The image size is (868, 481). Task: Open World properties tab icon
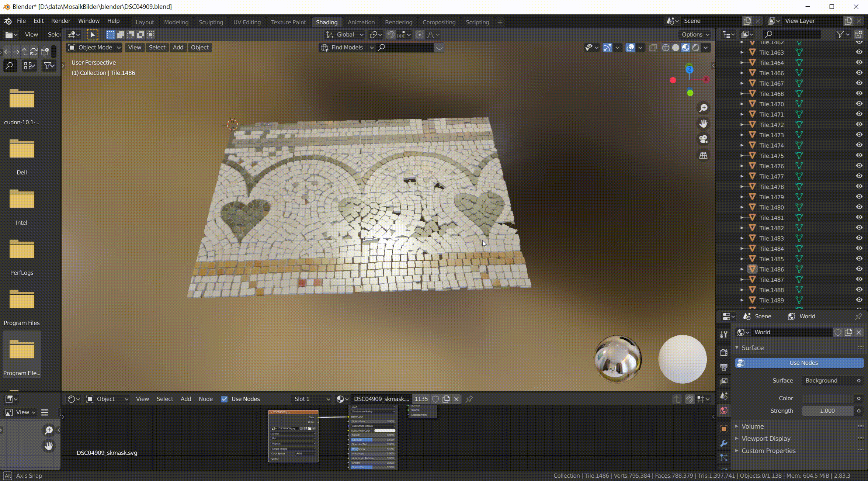click(724, 411)
